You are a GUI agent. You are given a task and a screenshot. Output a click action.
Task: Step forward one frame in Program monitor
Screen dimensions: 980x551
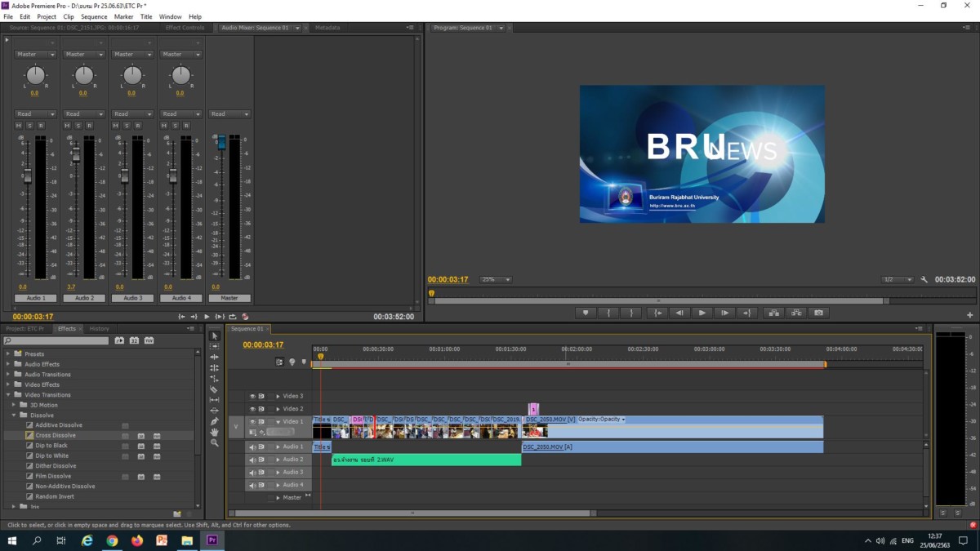point(724,313)
